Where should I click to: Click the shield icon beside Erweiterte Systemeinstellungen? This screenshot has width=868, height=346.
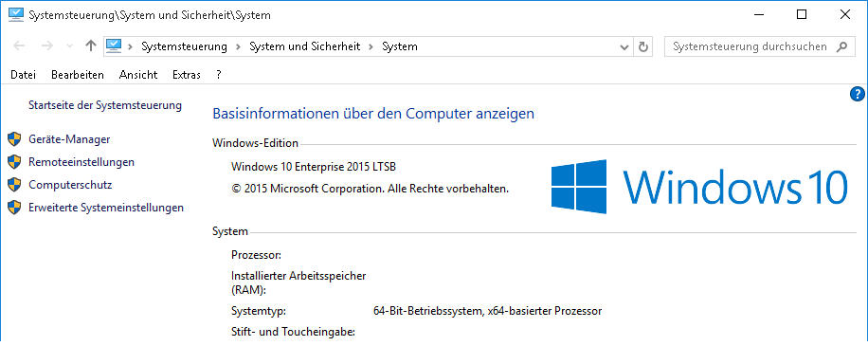pos(14,208)
